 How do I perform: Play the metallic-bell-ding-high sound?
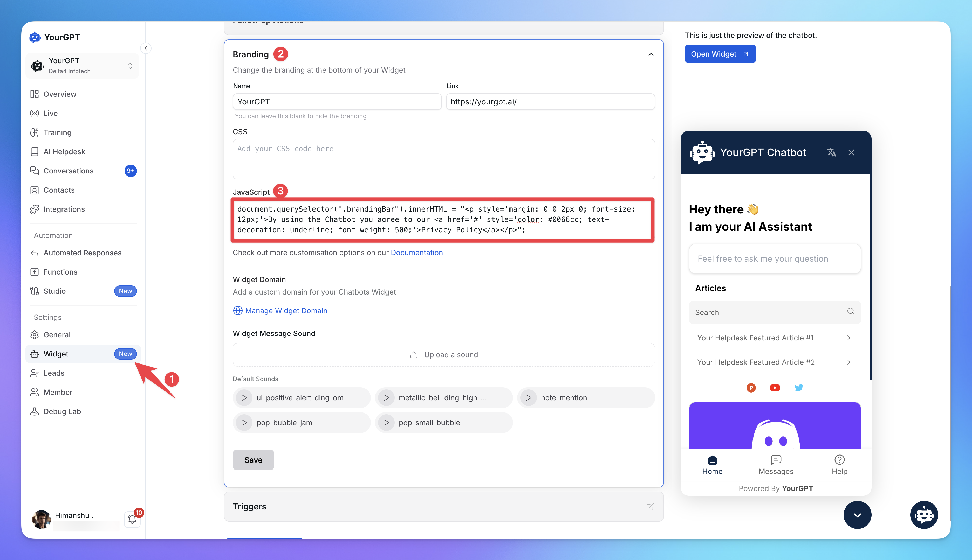tap(386, 398)
